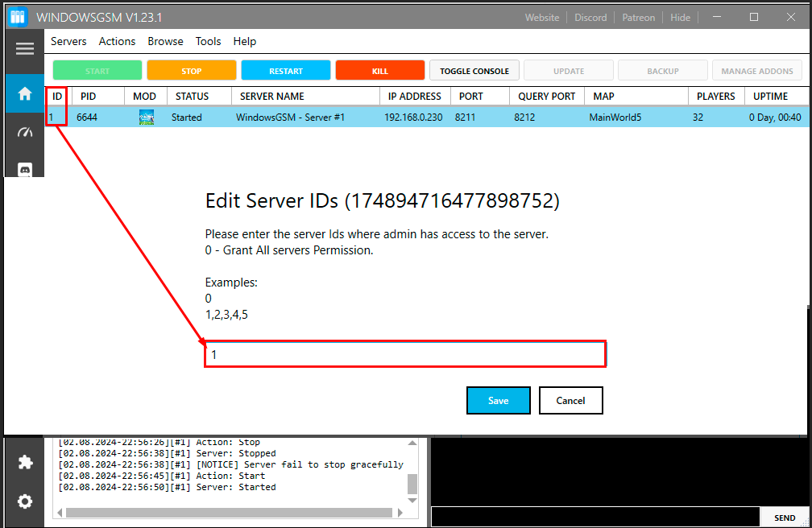The height and width of the screenshot is (528, 812).
Task: Click the orange STOP button
Action: [192, 70]
